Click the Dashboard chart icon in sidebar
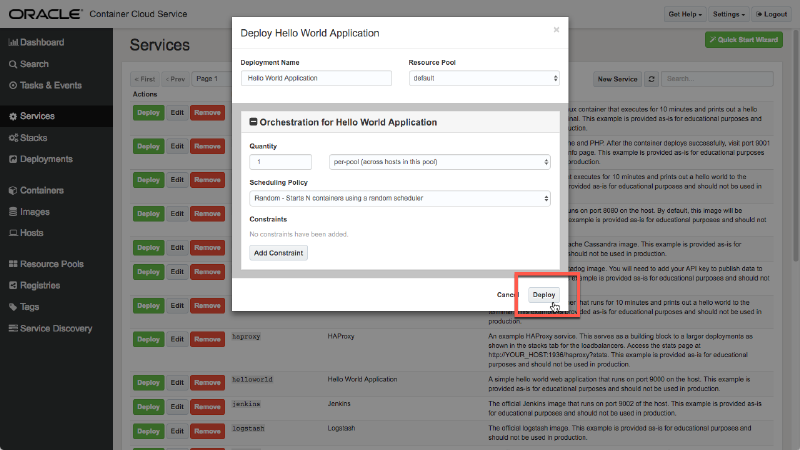This screenshot has height=450, width=800. (13, 42)
